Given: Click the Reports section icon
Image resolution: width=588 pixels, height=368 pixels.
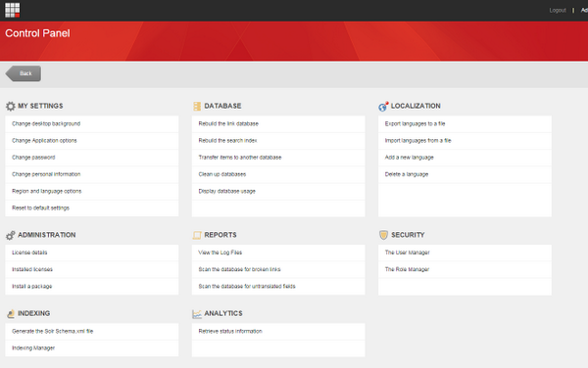Looking at the screenshot, I should click(x=197, y=235).
